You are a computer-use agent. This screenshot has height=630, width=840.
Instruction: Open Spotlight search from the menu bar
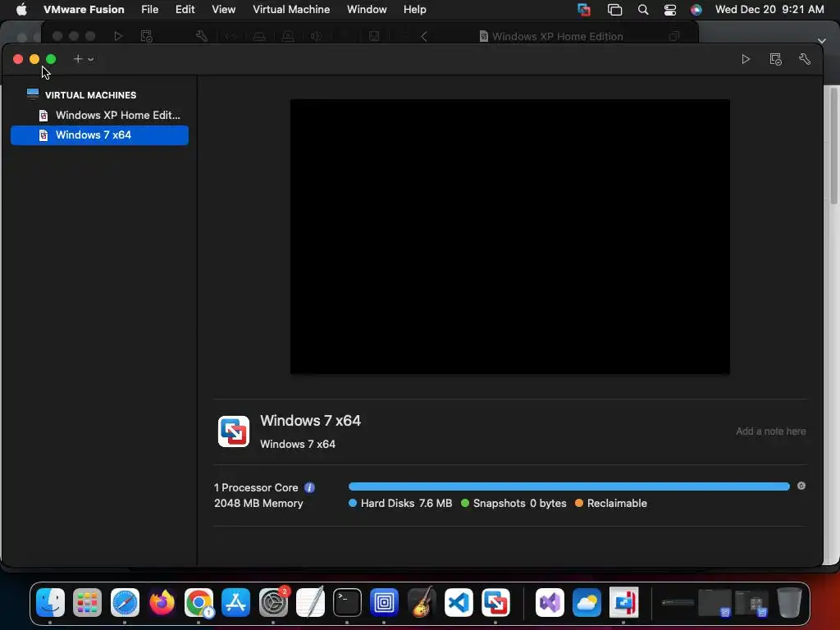point(643,10)
